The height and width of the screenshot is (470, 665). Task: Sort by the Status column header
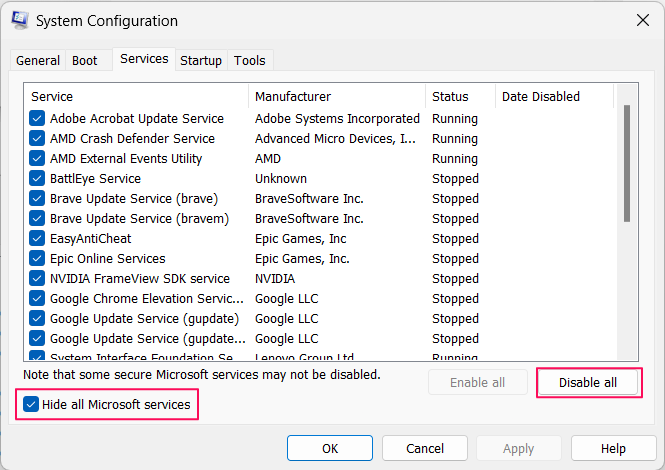tap(460, 97)
